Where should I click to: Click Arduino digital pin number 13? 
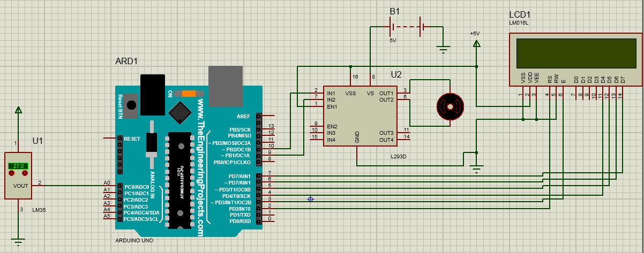(x=272, y=126)
